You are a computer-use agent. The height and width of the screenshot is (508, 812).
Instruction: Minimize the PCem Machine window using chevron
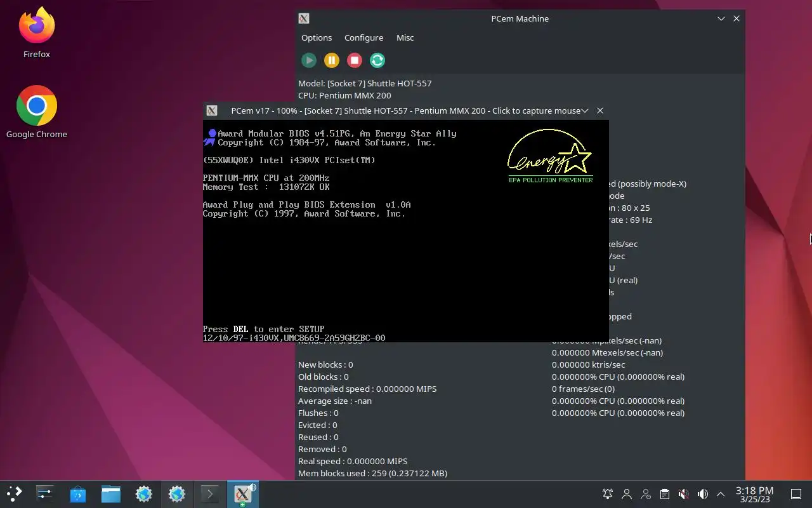point(721,18)
